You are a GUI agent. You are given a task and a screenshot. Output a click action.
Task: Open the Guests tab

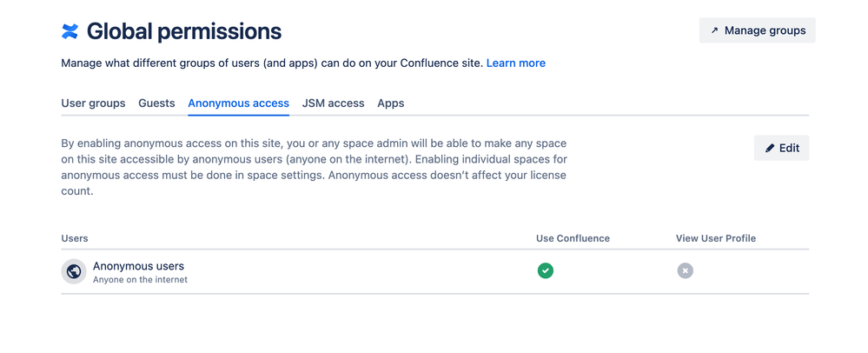[156, 103]
